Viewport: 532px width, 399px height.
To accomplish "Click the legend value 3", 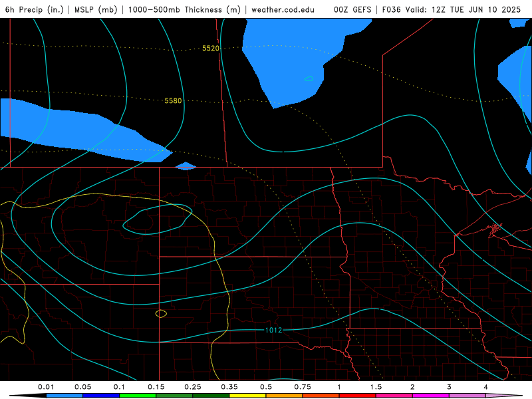I will 450,387.
